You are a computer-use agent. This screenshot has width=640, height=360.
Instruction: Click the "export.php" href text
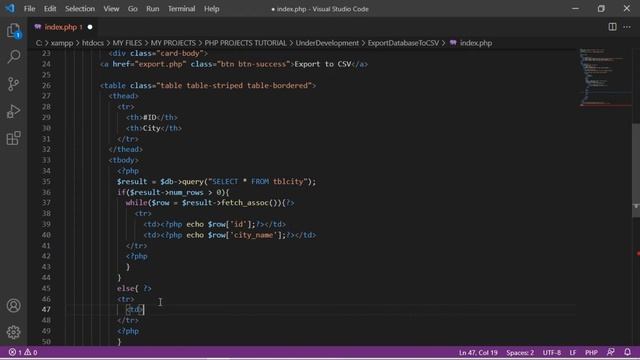tap(160, 64)
